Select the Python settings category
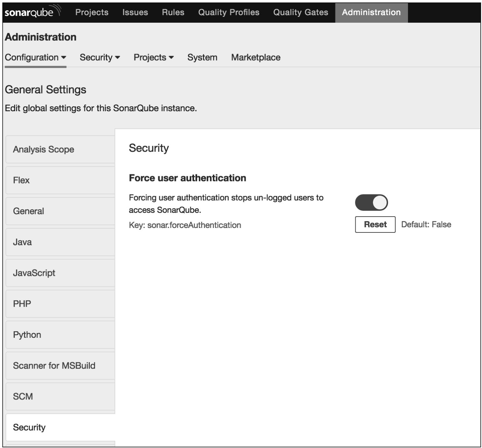Viewport: 482px width, 448px height. pyautogui.click(x=61, y=335)
